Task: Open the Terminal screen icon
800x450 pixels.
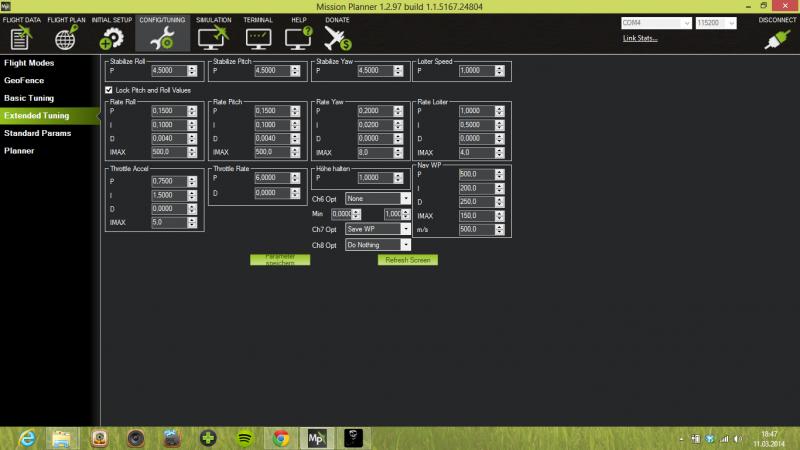Action: [258, 38]
